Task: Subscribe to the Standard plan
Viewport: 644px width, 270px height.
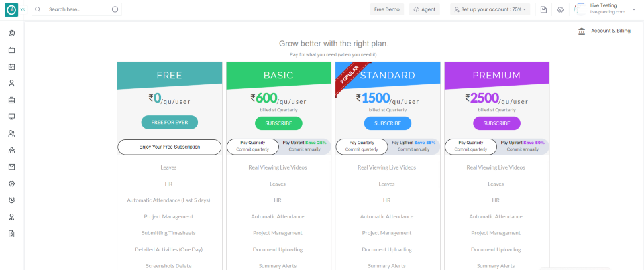Action: pyautogui.click(x=388, y=123)
